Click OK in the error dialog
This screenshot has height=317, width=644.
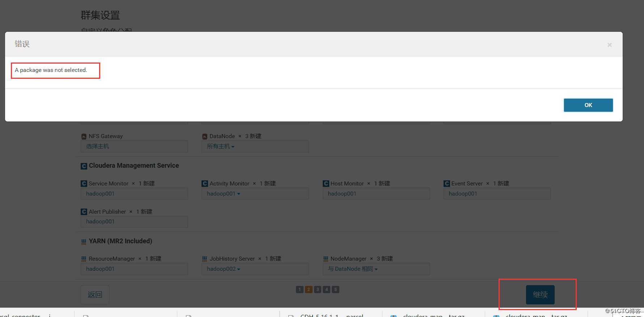tap(588, 105)
